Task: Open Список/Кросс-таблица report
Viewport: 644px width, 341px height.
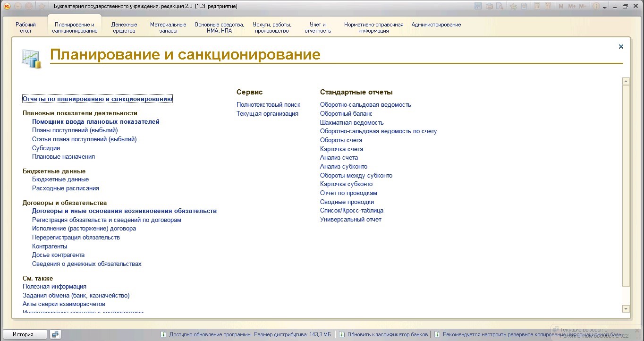Action: pos(352,210)
